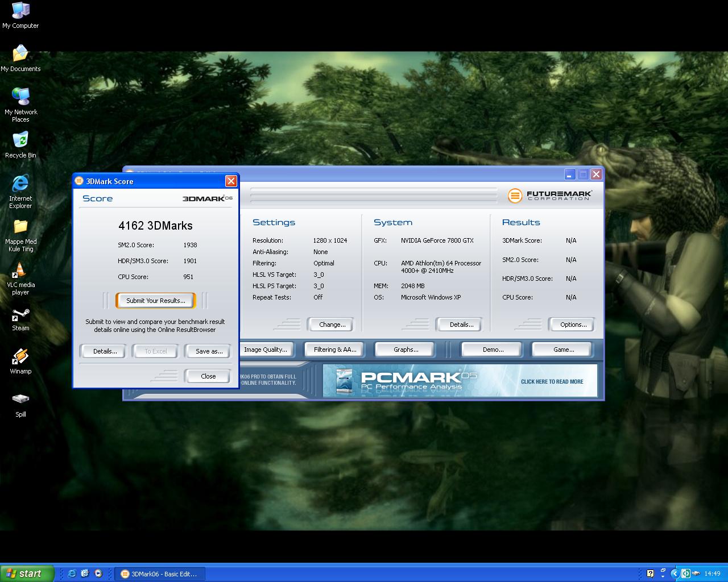Click the To Excel button
The image size is (728, 582).
point(155,351)
